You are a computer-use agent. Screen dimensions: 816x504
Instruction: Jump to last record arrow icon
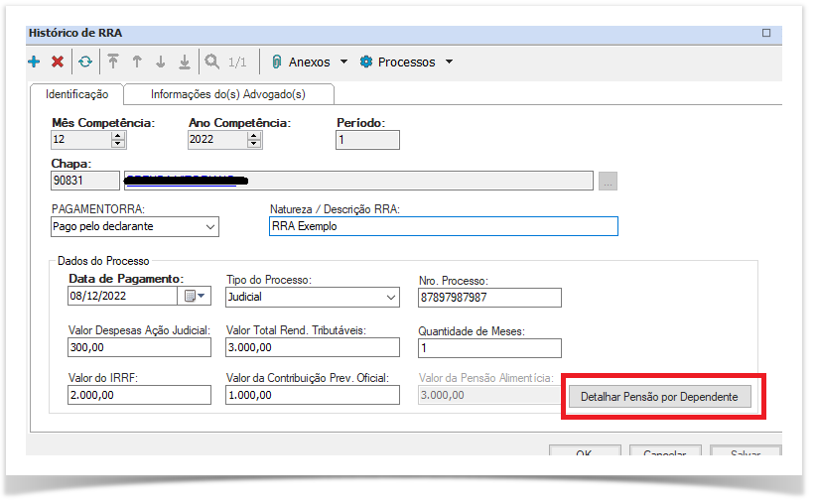(x=185, y=62)
